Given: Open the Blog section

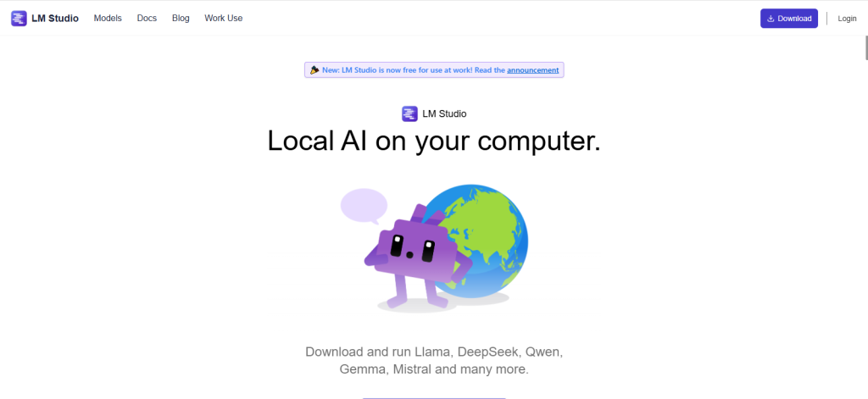Looking at the screenshot, I should click(181, 19).
